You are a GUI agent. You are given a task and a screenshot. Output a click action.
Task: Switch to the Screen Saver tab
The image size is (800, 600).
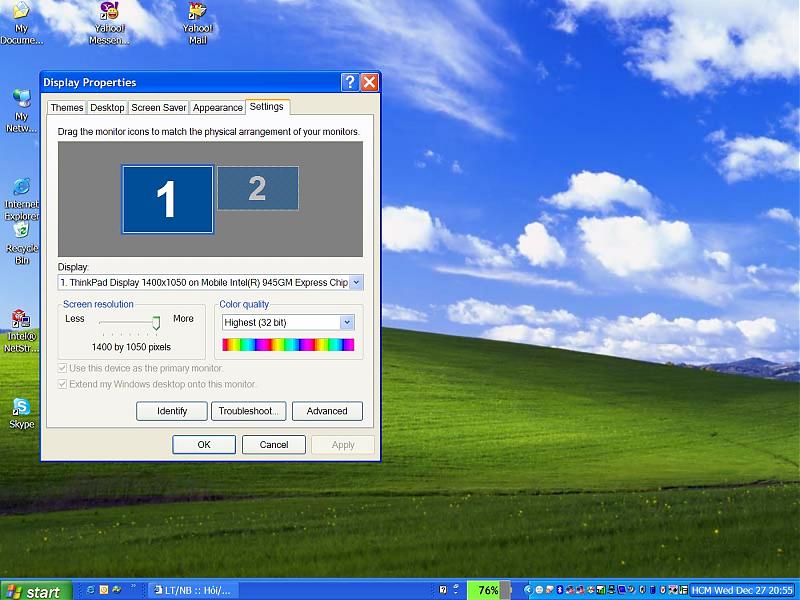click(x=159, y=108)
